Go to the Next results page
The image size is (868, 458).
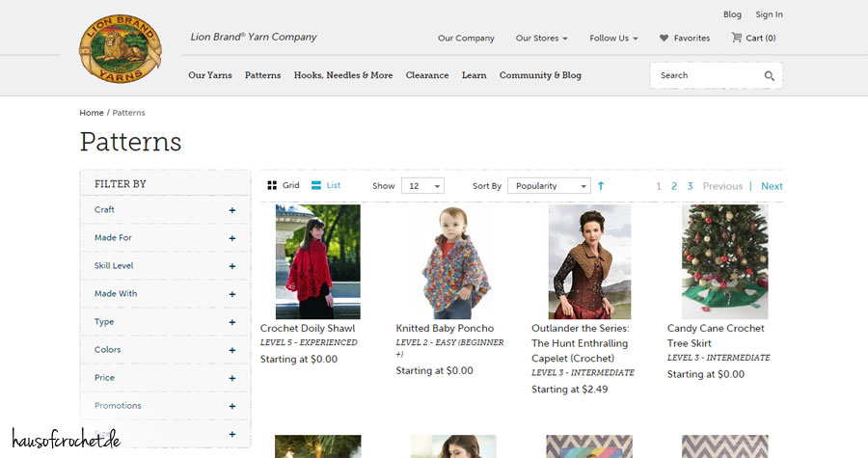(x=772, y=186)
